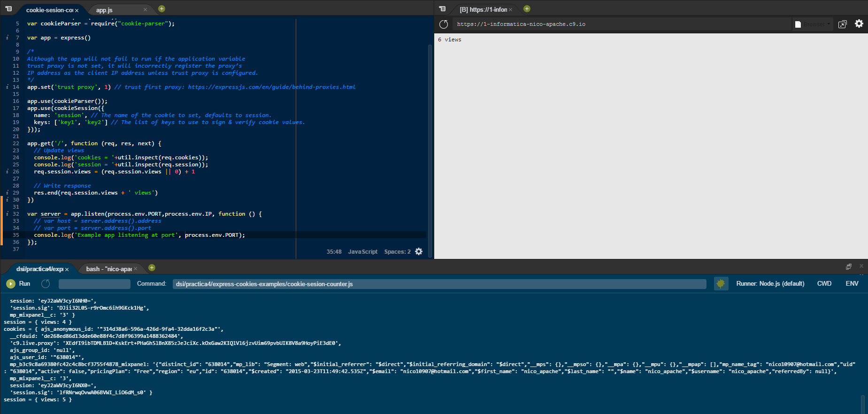Toggle the debugger bug icon
The height and width of the screenshot is (414, 868).
point(721,283)
